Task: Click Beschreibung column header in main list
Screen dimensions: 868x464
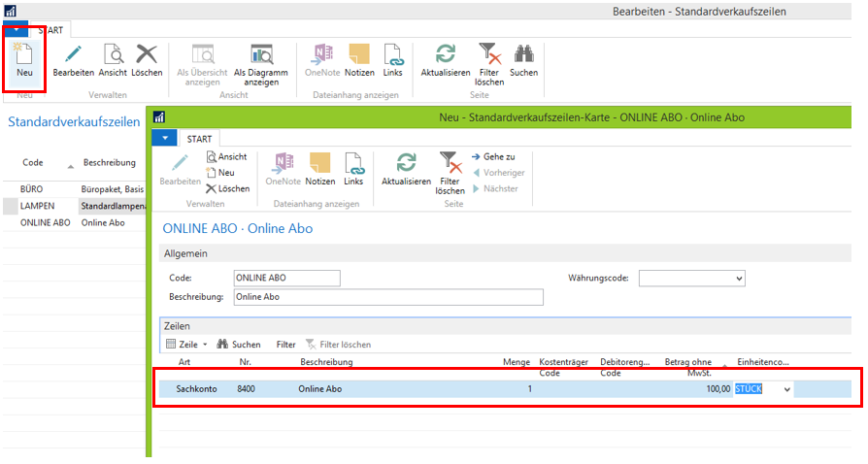Action: click(x=110, y=162)
